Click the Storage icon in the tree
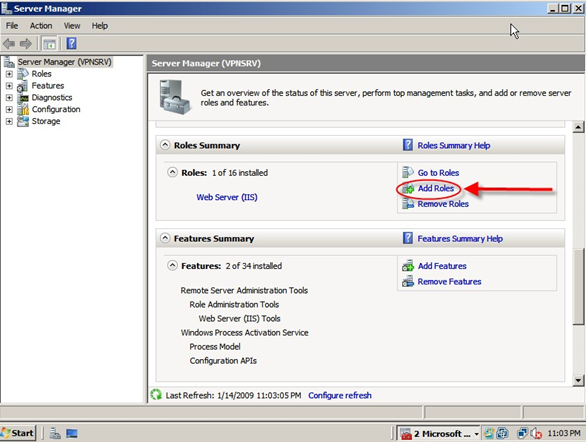This screenshot has height=443, width=588. pyautogui.click(x=23, y=121)
